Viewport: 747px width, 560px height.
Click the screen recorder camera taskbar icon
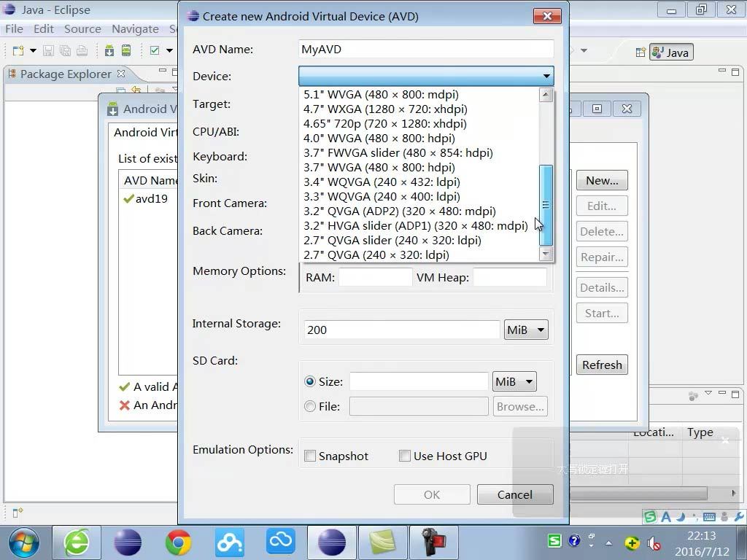tap(433, 542)
